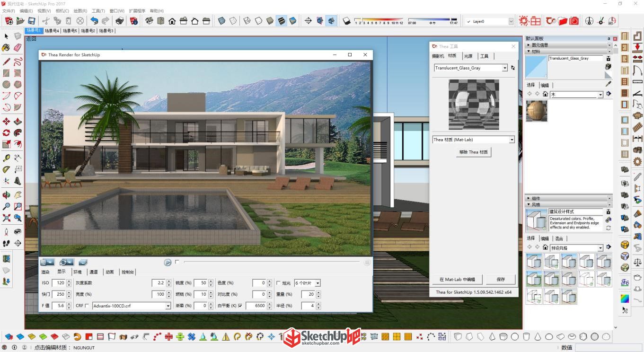644x352 pixels.
Task: Select the Eraser tool
Action: point(18,48)
